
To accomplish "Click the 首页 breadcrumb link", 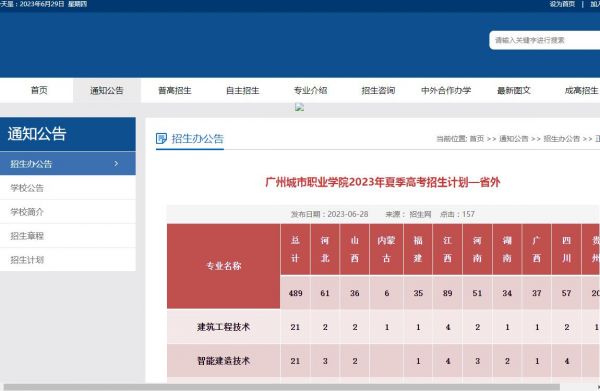I will 477,138.
